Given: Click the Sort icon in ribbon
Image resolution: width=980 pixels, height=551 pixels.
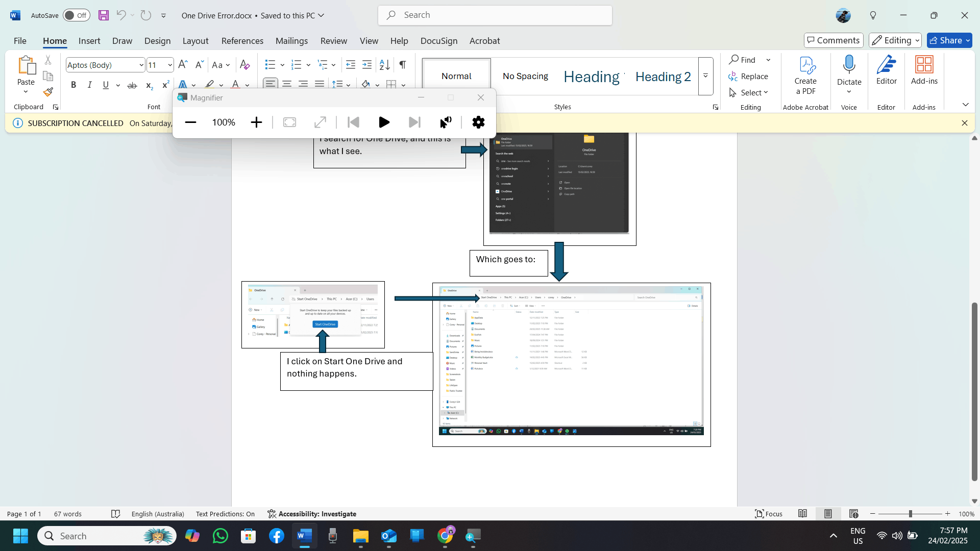Looking at the screenshot, I should (x=384, y=65).
